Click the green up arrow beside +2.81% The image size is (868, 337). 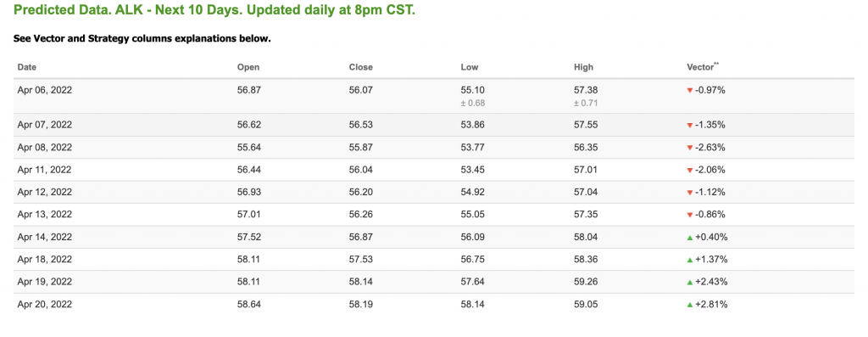click(x=690, y=304)
